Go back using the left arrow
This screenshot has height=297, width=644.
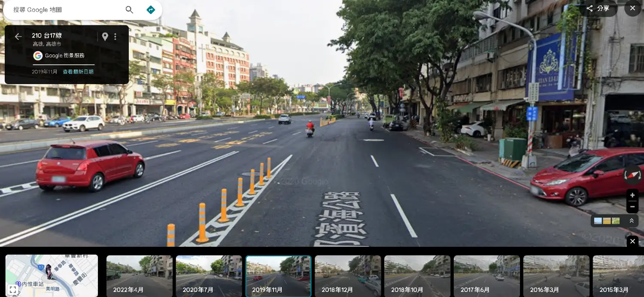tap(18, 37)
